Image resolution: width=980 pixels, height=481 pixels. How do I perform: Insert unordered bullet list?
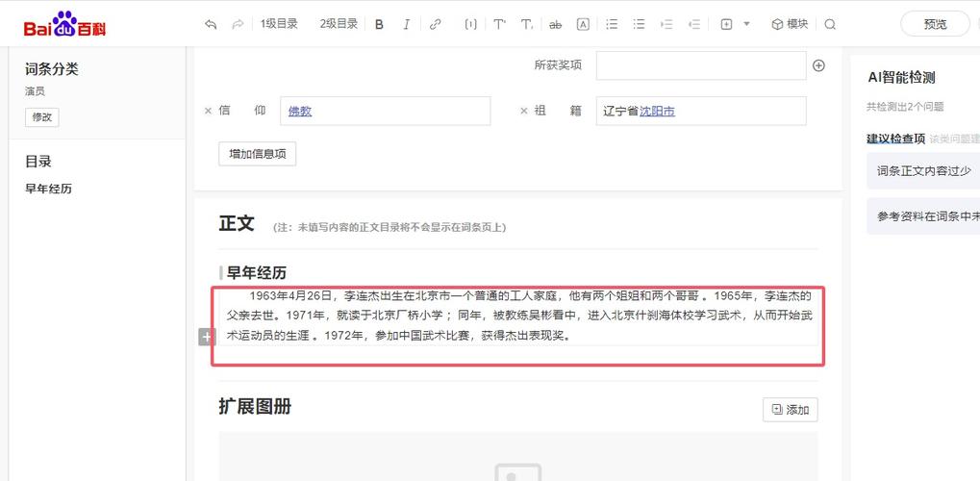(x=639, y=24)
